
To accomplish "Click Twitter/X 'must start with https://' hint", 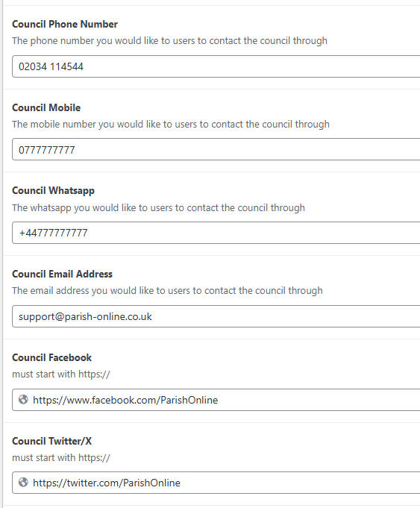I will pos(61,458).
